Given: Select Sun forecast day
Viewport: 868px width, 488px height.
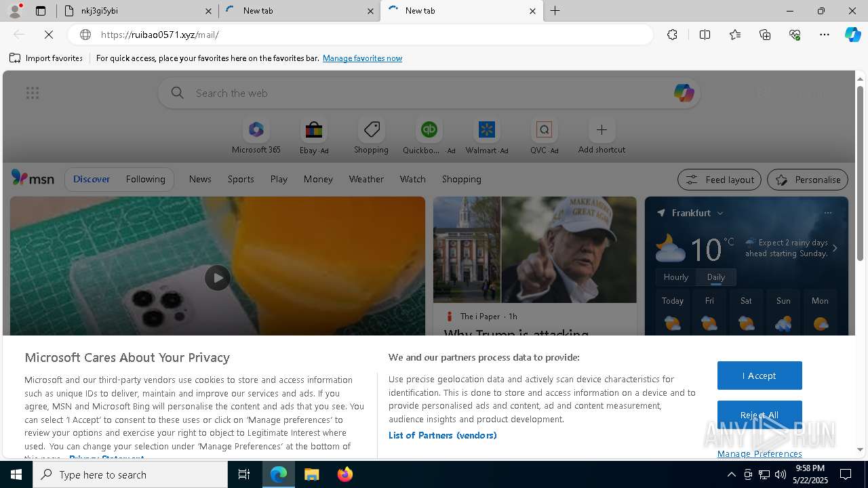Looking at the screenshot, I should [783, 312].
